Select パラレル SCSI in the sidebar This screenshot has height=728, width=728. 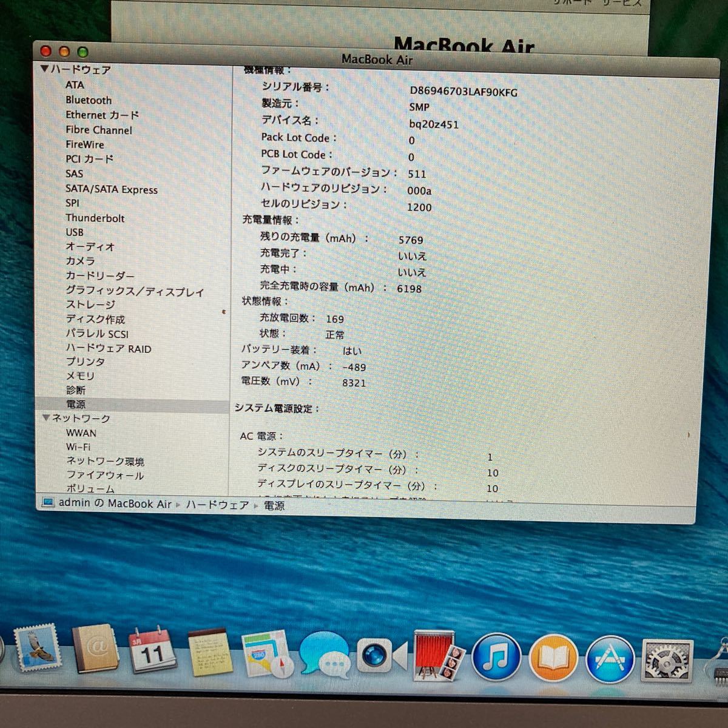tap(97, 334)
